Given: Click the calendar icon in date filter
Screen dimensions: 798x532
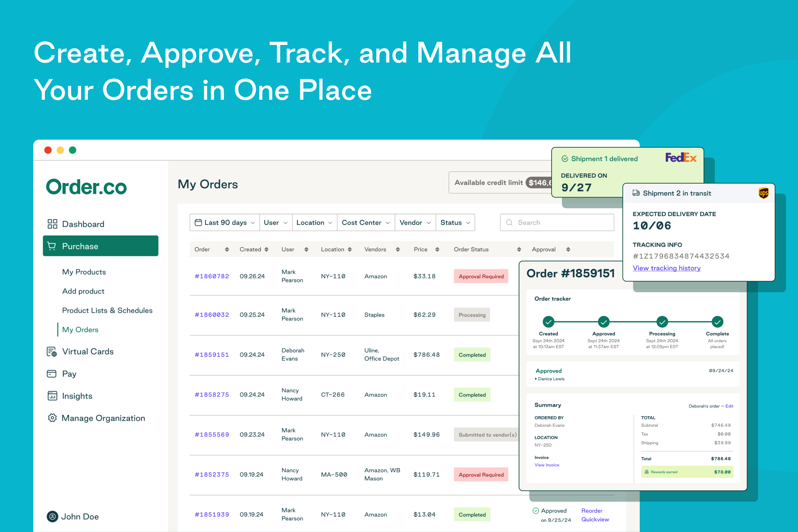Looking at the screenshot, I should [x=198, y=222].
